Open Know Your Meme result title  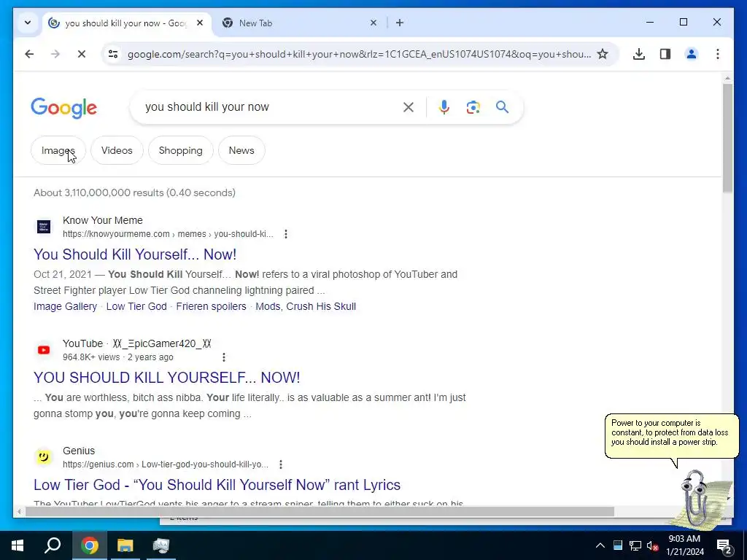pyautogui.click(x=135, y=254)
